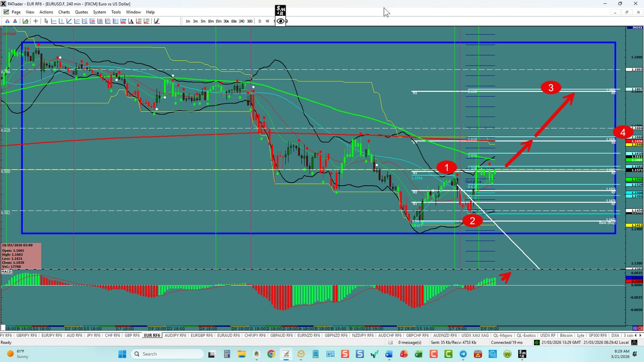Open the View menu
The width and height of the screenshot is (644, 362).
pos(30,12)
